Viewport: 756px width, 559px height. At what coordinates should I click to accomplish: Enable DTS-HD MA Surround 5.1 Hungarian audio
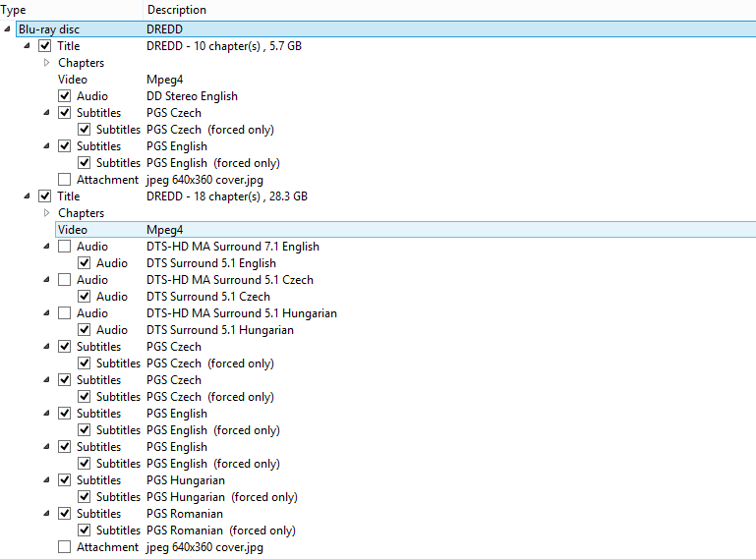pos(65,313)
